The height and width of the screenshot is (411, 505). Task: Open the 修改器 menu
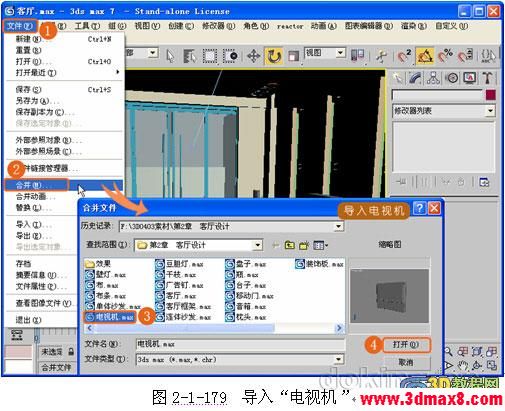(x=219, y=26)
